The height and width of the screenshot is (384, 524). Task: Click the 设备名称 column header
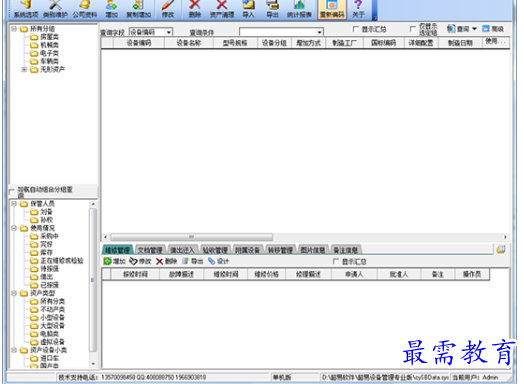[x=189, y=43]
